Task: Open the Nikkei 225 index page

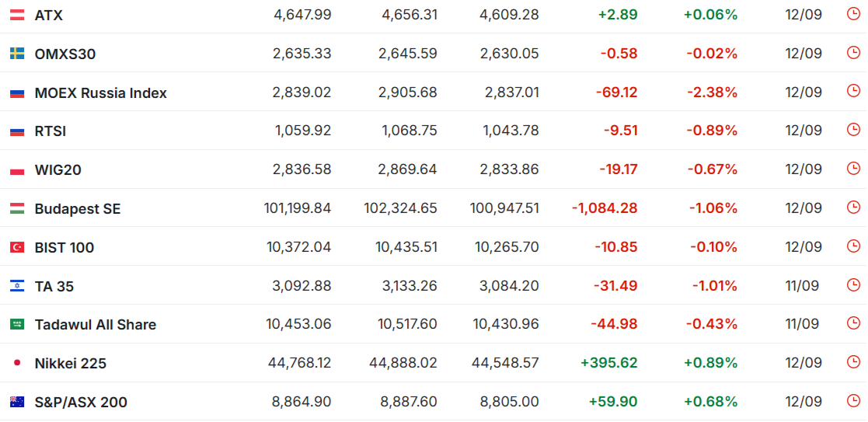Action: [70, 363]
